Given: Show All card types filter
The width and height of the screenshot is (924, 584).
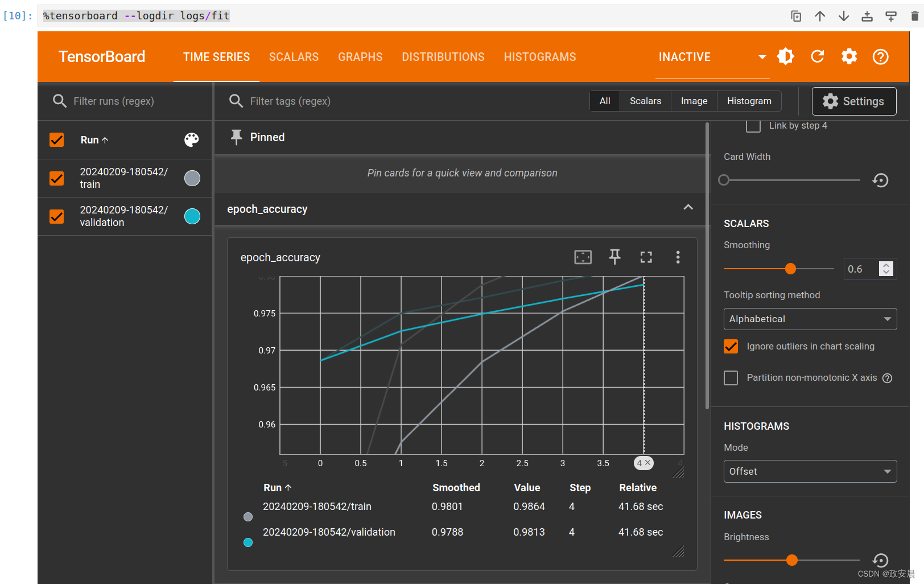Looking at the screenshot, I should coord(605,101).
